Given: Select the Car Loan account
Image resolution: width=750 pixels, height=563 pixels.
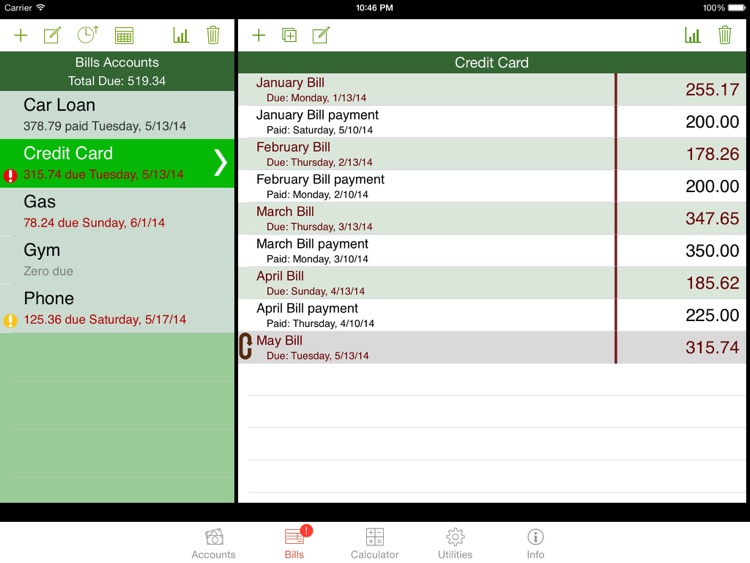Looking at the screenshot, I should click(117, 115).
